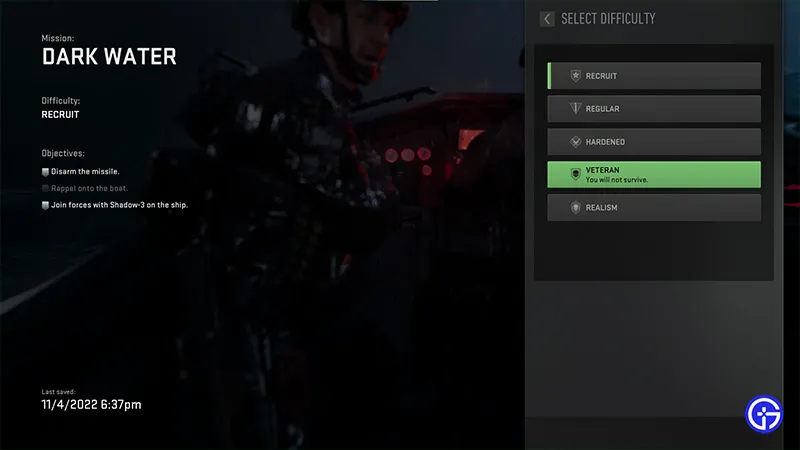
Task: Click the 'Join forces with Shadow-3' objective marker
Action: pyautogui.click(x=45, y=205)
